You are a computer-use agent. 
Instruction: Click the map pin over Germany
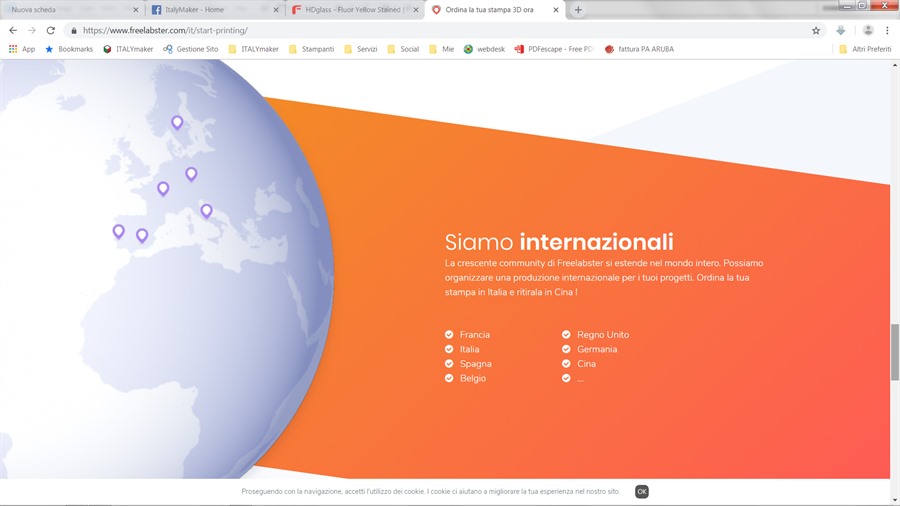pyautogui.click(x=191, y=174)
